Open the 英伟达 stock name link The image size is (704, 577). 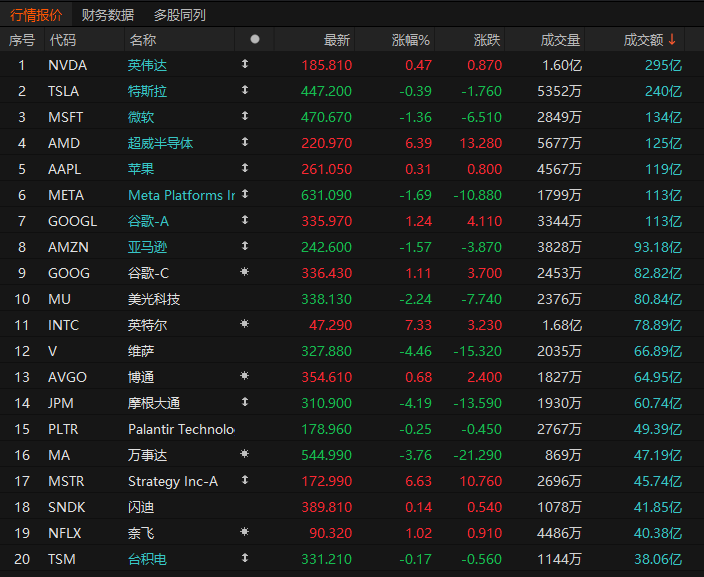point(147,66)
